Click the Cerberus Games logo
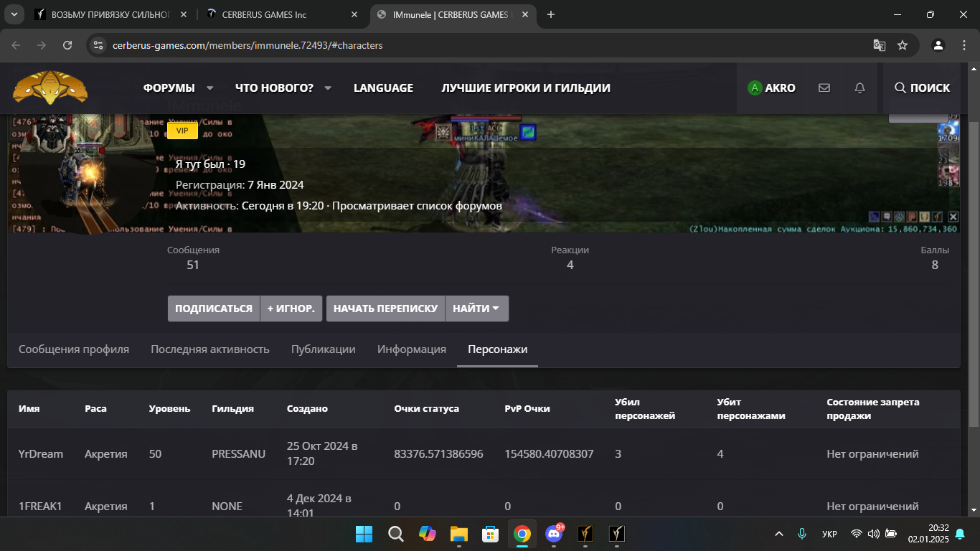Viewport: 980px width, 551px height. [50, 88]
